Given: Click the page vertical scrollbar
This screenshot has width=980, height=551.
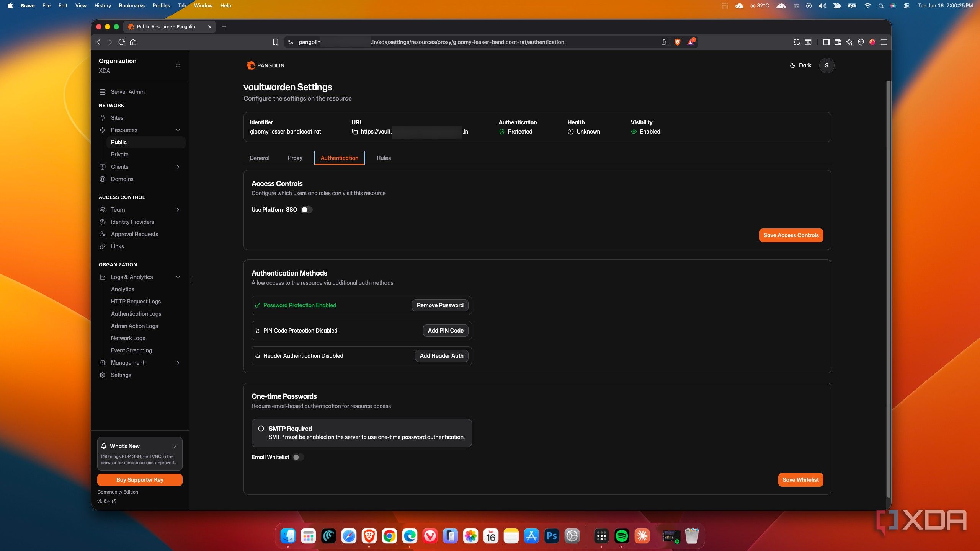Looking at the screenshot, I should [x=889, y=289].
